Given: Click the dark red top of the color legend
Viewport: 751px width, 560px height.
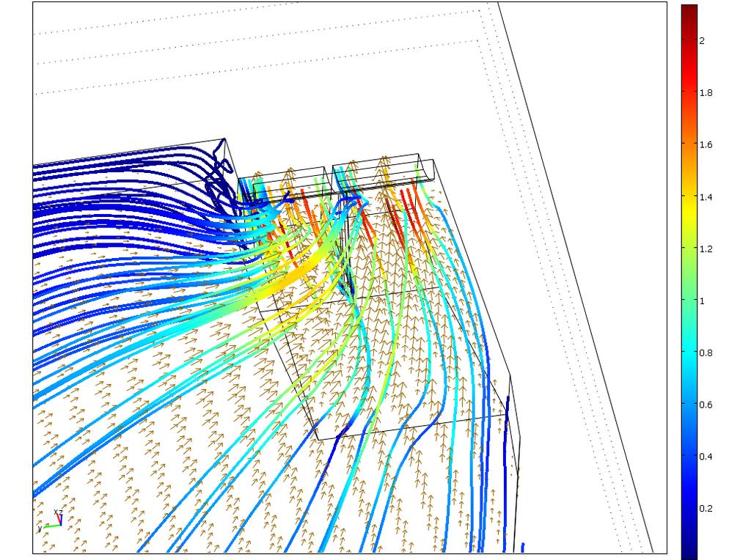Looking at the screenshot, I should 689,12.
